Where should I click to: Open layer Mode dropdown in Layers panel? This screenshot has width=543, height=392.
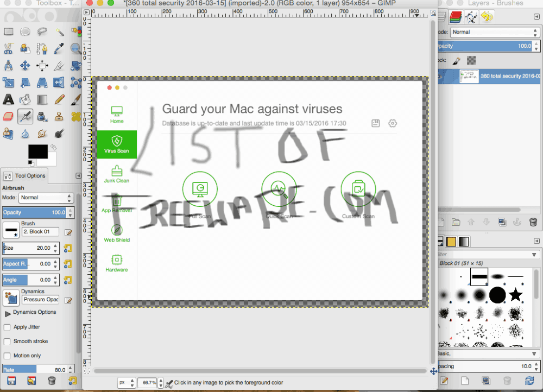click(495, 32)
